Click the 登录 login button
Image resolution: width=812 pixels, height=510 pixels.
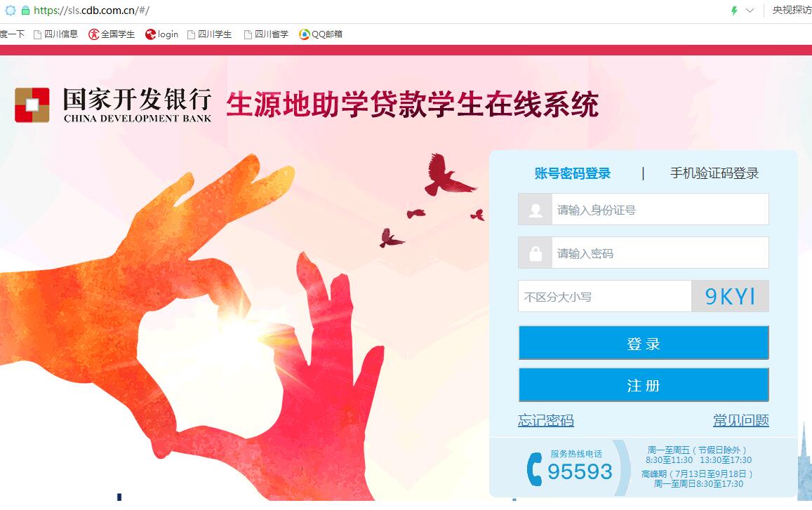coord(644,343)
